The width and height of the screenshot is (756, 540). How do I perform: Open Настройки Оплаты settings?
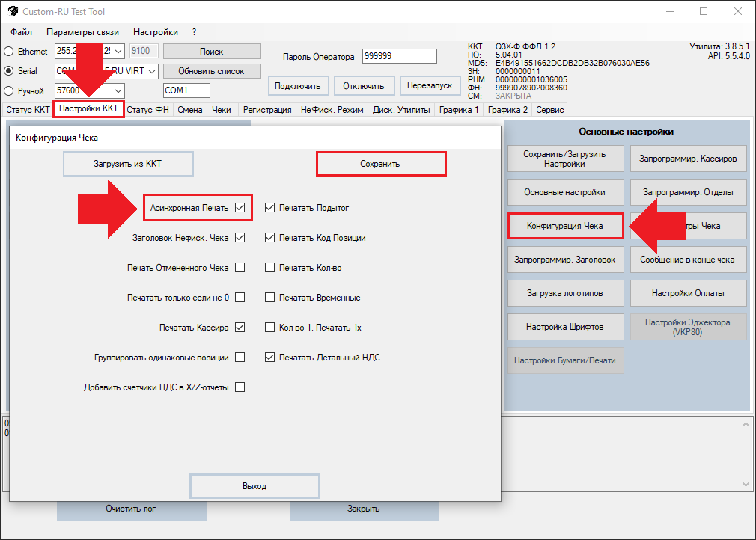[x=688, y=293]
